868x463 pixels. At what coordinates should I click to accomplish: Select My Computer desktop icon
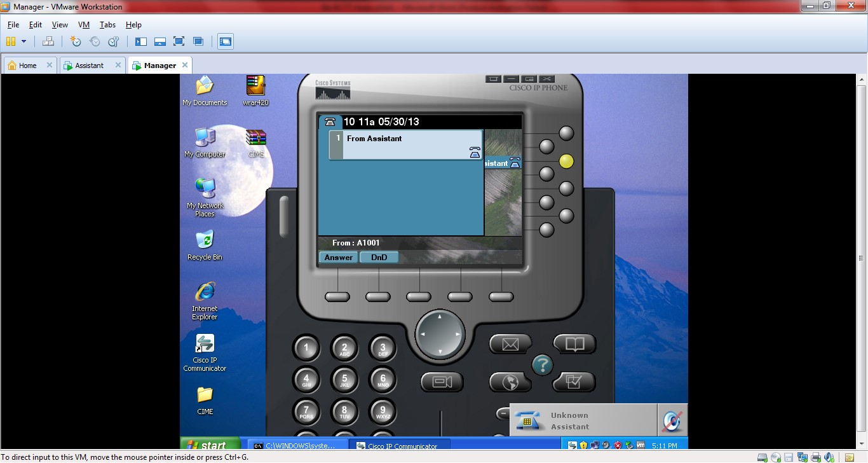205,142
